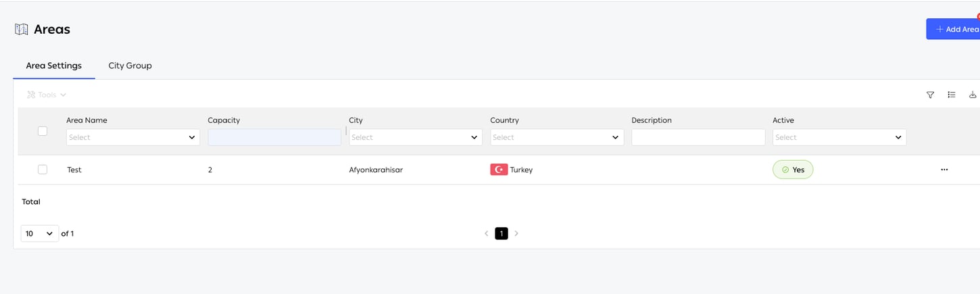Click the Turkey flag icon
Image resolution: width=980 pixels, height=294 pixels.
coord(499,170)
